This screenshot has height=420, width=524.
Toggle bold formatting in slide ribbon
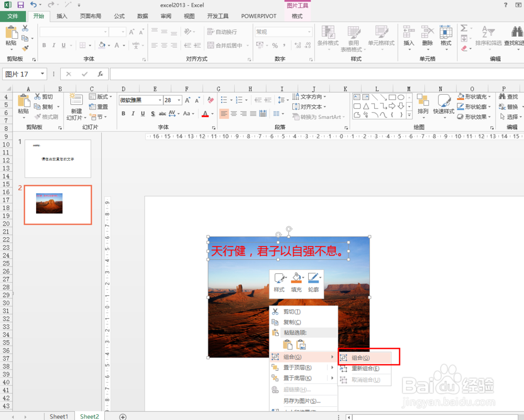pyautogui.click(x=123, y=113)
